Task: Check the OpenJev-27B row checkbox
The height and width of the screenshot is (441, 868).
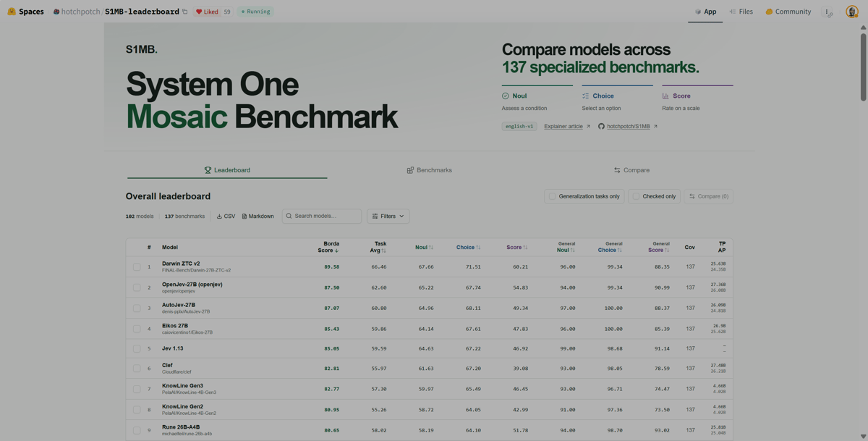Action: click(137, 287)
